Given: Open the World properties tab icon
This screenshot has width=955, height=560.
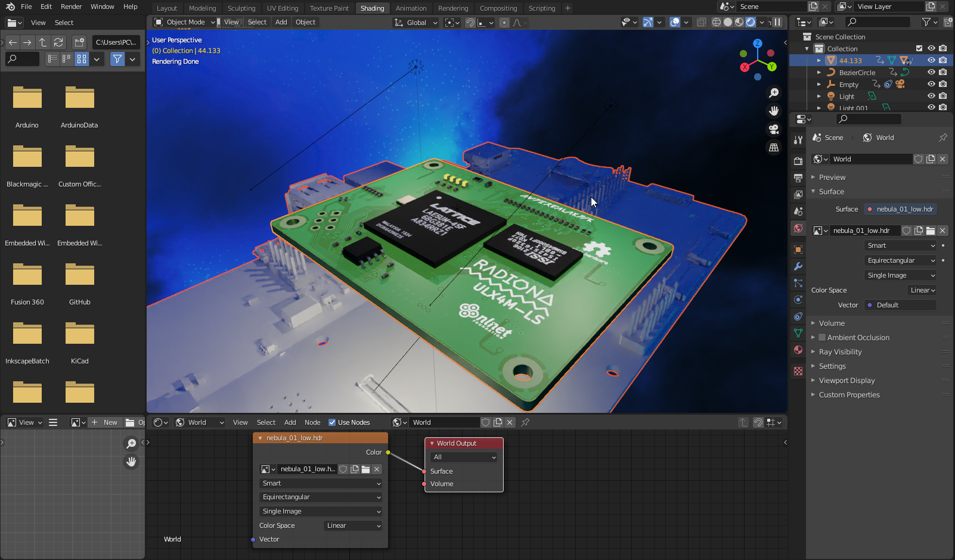Looking at the screenshot, I should [798, 228].
